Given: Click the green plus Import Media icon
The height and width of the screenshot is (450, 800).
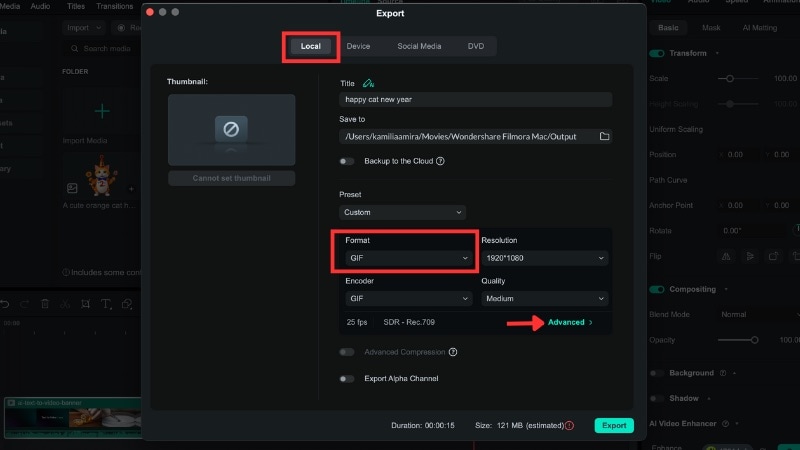Looking at the screenshot, I should pos(102,111).
